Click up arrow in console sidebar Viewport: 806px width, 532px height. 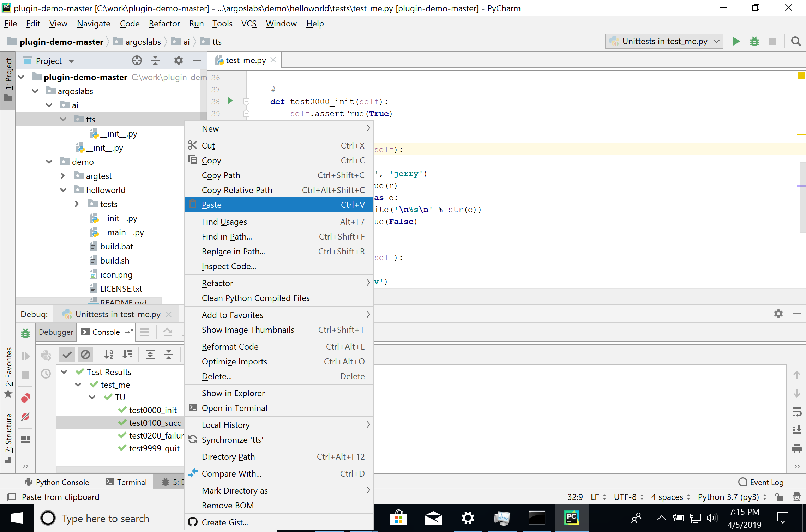[796, 375]
